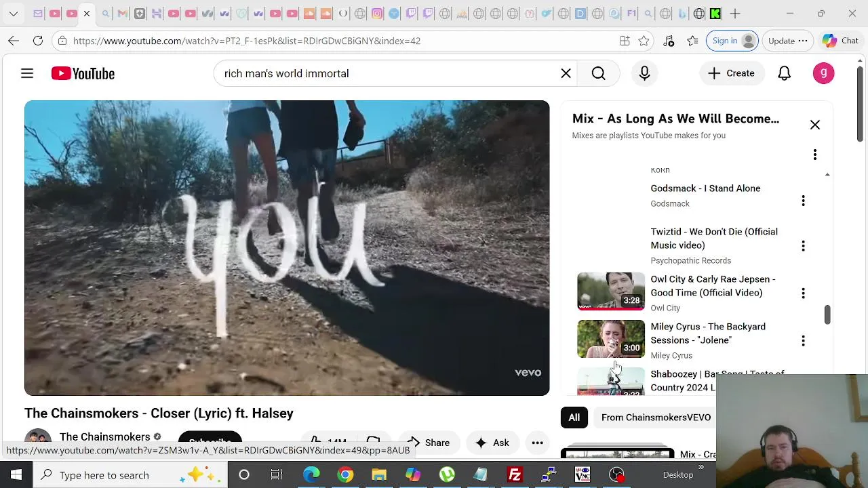Open the account avatar menu
868x488 pixels.
[823, 73]
